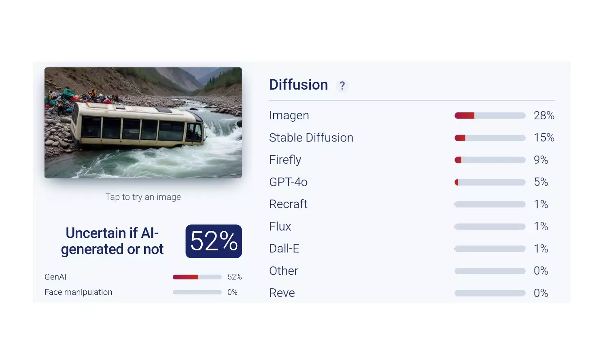Screen dimensions: 607x364
Task: Click the Stable Diffusion probability bar
Action: 490,138
